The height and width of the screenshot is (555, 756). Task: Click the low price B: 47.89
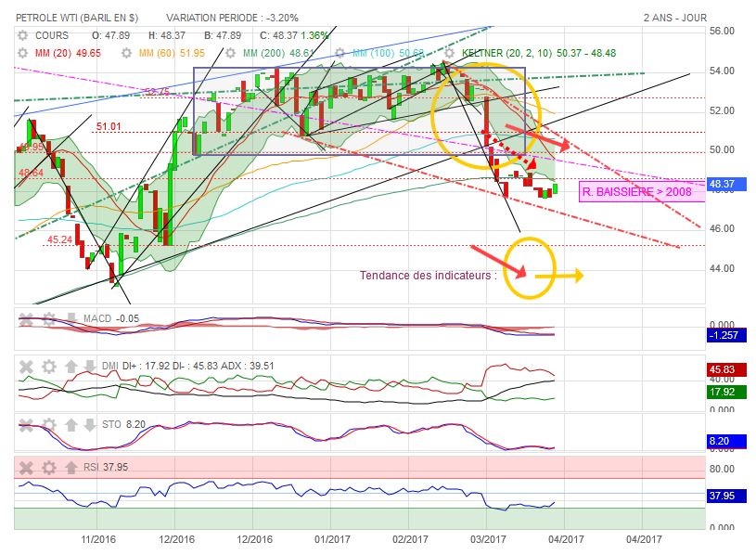(223, 35)
